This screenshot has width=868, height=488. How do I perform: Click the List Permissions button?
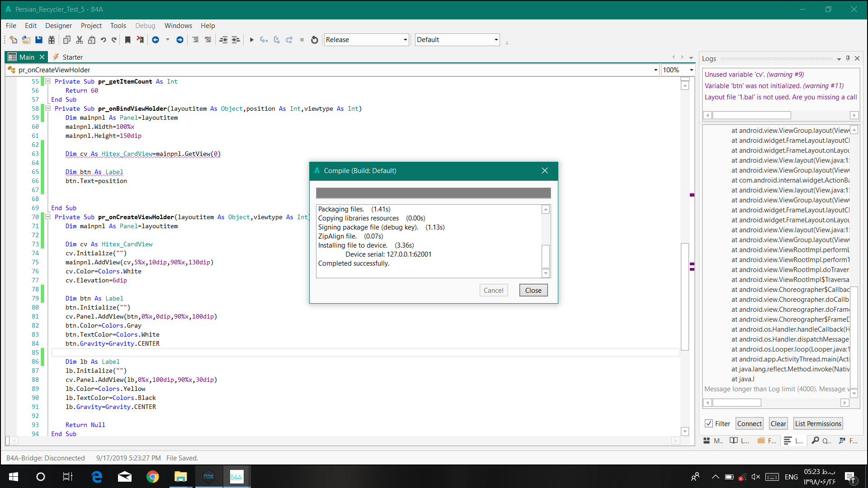point(818,423)
